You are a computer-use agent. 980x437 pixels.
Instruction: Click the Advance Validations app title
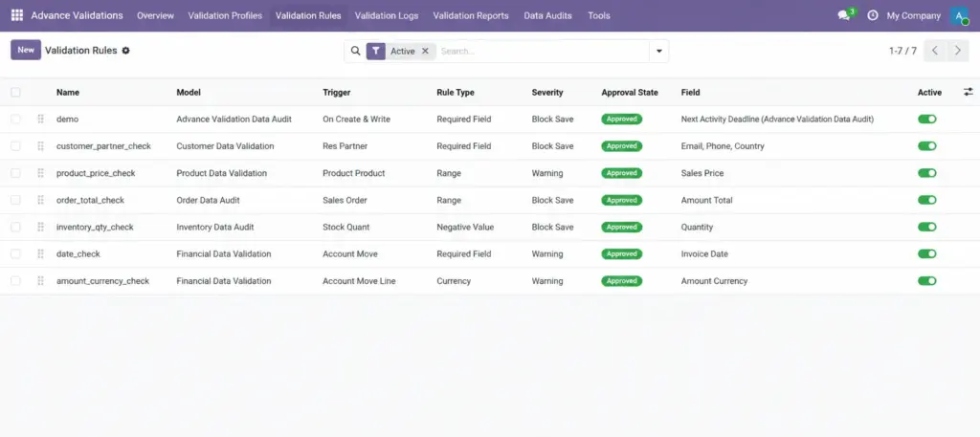(77, 15)
